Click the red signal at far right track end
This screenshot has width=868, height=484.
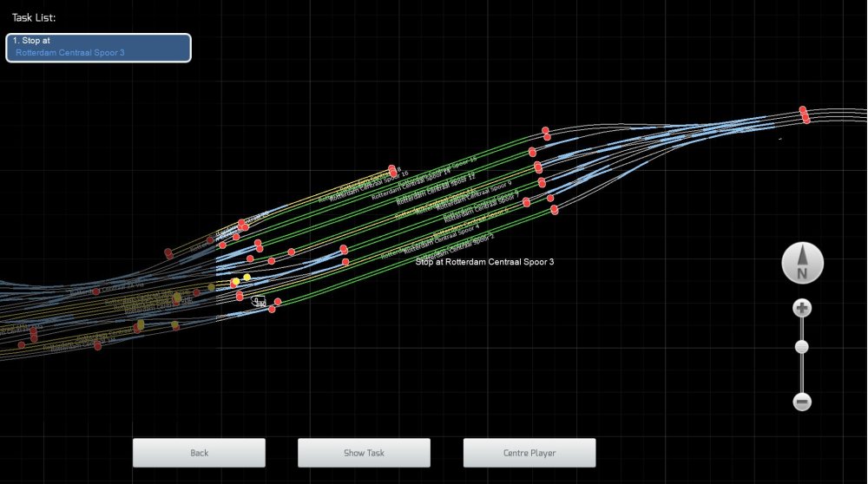coord(805,114)
